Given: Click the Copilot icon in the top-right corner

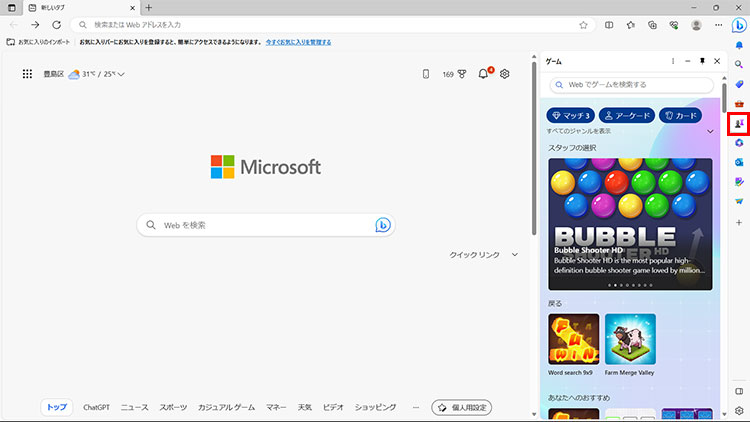Looking at the screenshot, I should 739,25.
